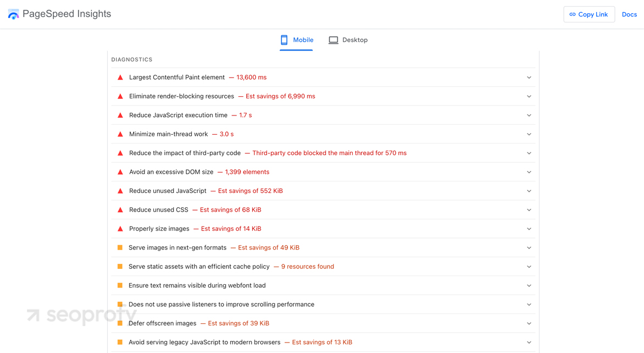Expand the legacy JavaScript audit chevron
The width and height of the screenshot is (644, 353).
click(x=529, y=342)
